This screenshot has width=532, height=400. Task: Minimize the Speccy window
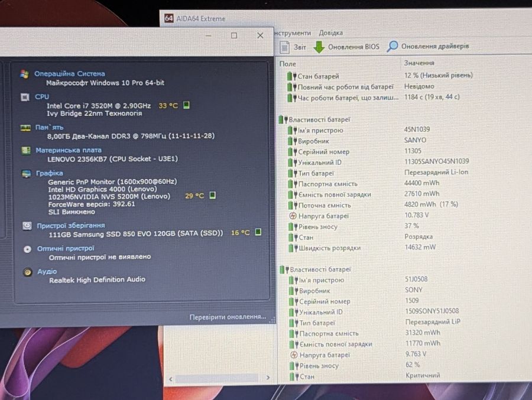pyautogui.click(x=208, y=35)
